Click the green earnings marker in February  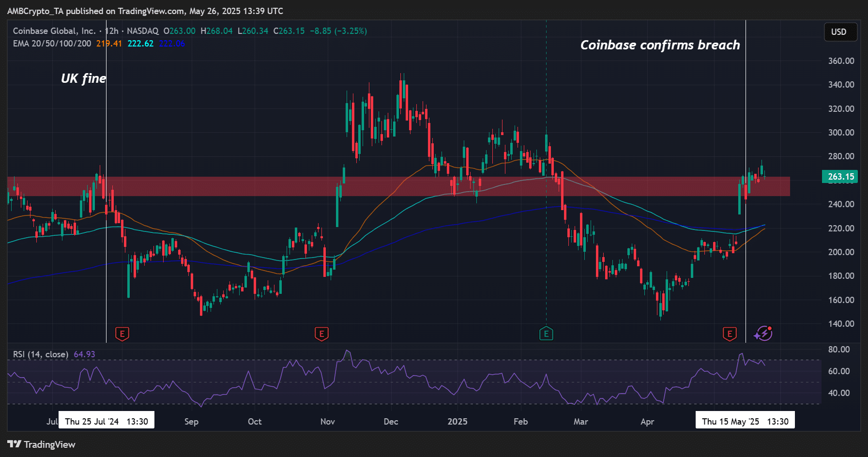click(546, 334)
